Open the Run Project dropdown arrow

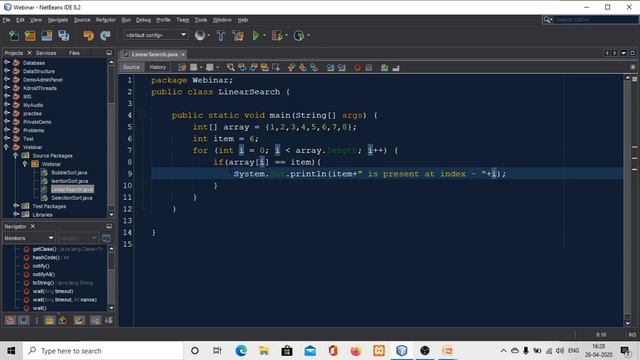click(264, 36)
